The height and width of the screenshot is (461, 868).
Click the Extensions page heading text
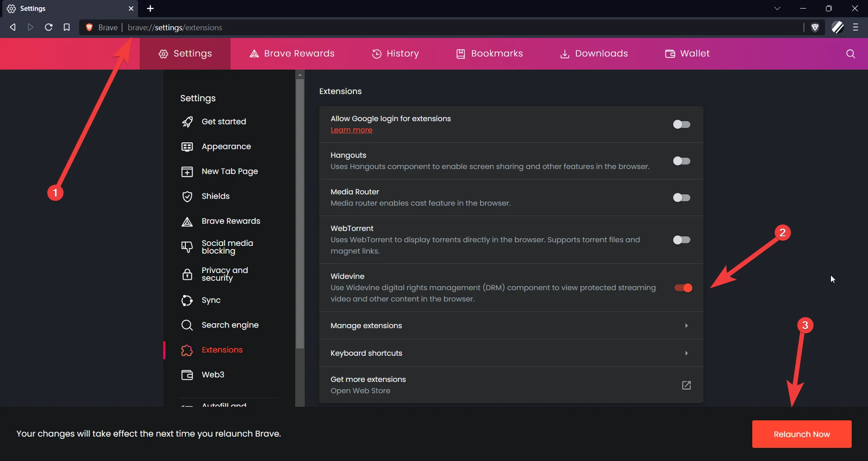click(340, 91)
